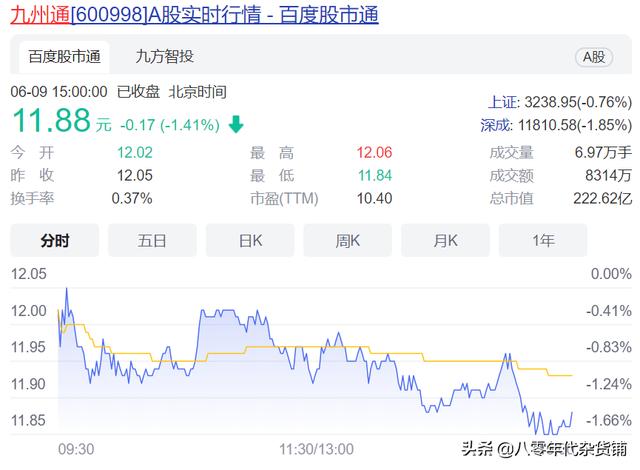
Task: Click the A股 badge button
Action: (594, 58)
